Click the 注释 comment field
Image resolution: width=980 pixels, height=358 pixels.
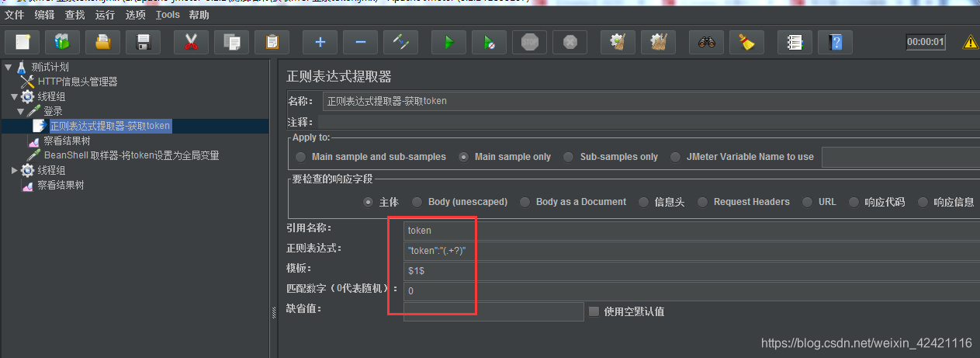[649, 122]
